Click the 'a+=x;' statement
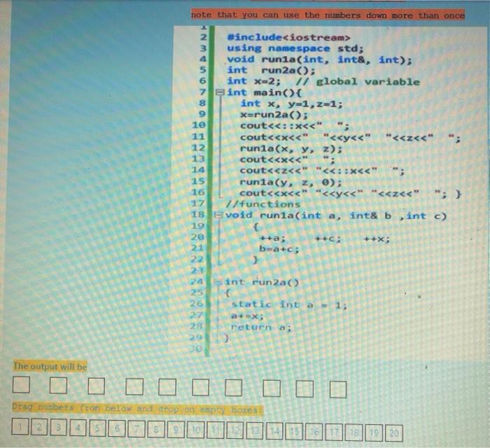The height and width of the screenshot is (448, 490). tap(247, 316)
